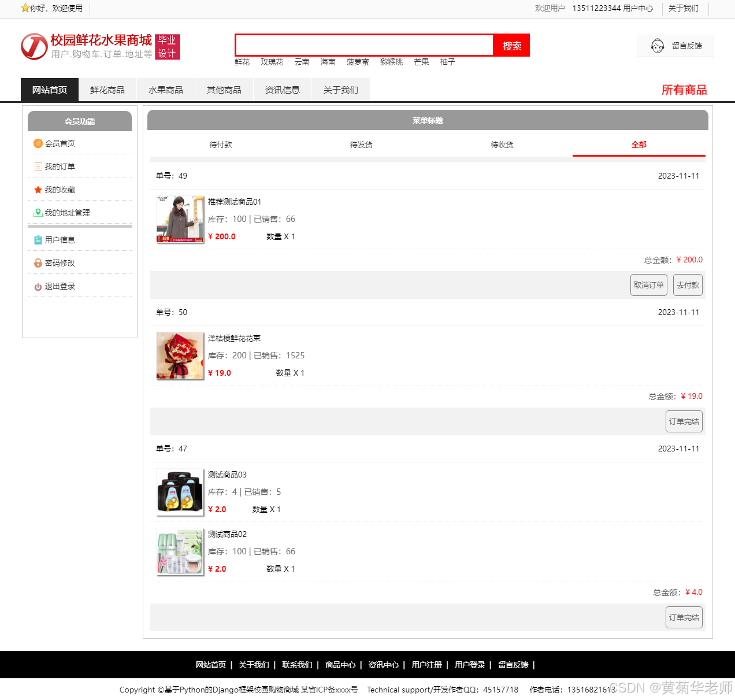Switch to the 待付款 order tab
735x700 pixels.
click(221, 145)
